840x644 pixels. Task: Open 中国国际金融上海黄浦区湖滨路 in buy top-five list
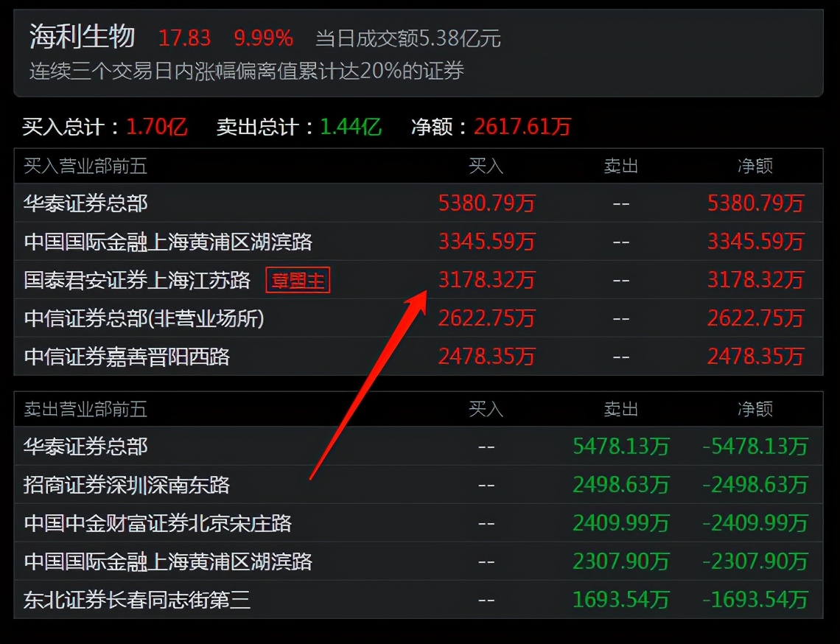coord(168,242)
